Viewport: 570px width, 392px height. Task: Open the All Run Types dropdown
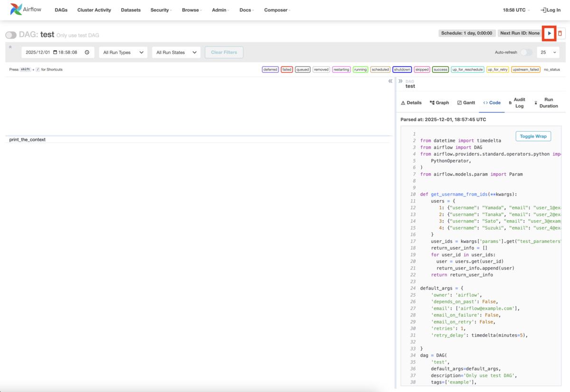click(x=123, y=53)
